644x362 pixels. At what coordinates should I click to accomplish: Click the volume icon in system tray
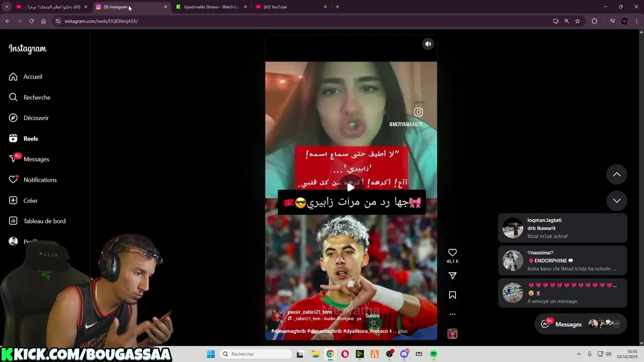click(608, 354)
